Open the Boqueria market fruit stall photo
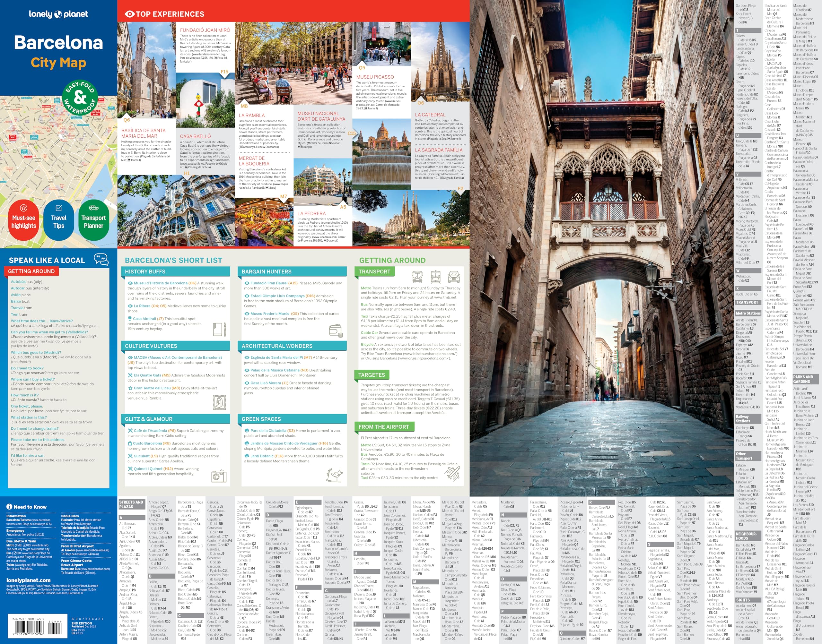The width and height of the screenshot is (822, 644). pos(264,222)
